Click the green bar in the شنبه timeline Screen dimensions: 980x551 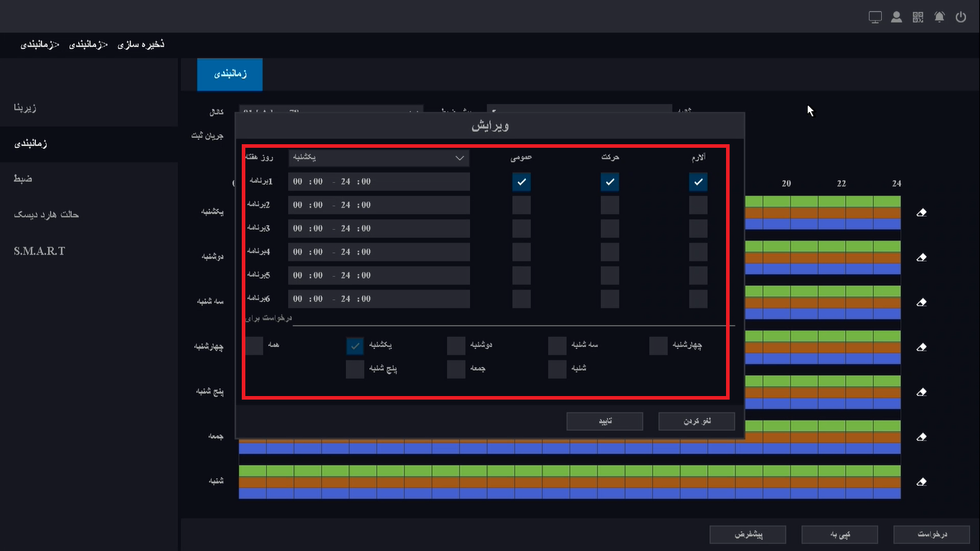click(x=569, y=471)
